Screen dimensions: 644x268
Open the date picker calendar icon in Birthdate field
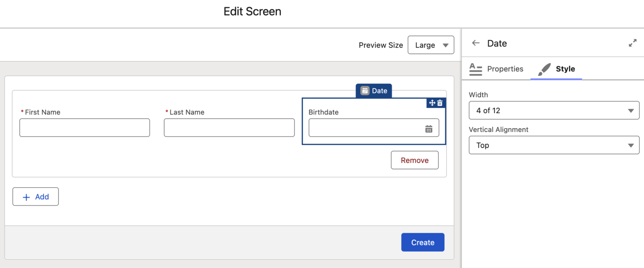coord(429,128)
